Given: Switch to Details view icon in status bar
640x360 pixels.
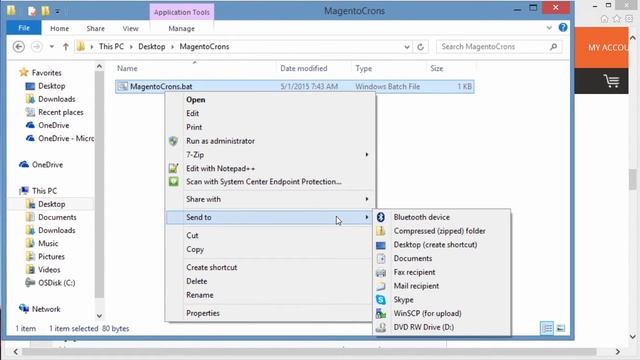Looking at the screenshot, I should 547,328.
